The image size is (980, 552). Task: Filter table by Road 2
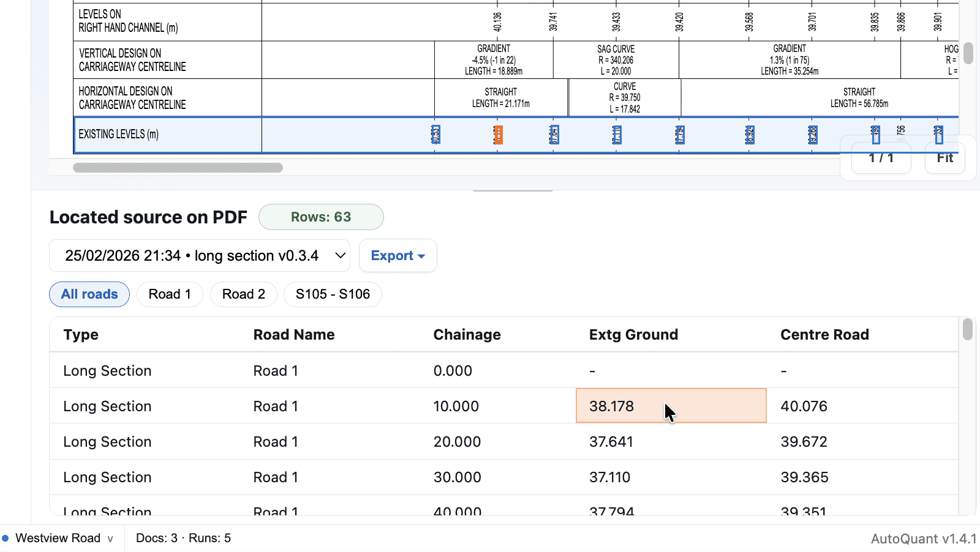pyautogui.click(x=244, y=294)
